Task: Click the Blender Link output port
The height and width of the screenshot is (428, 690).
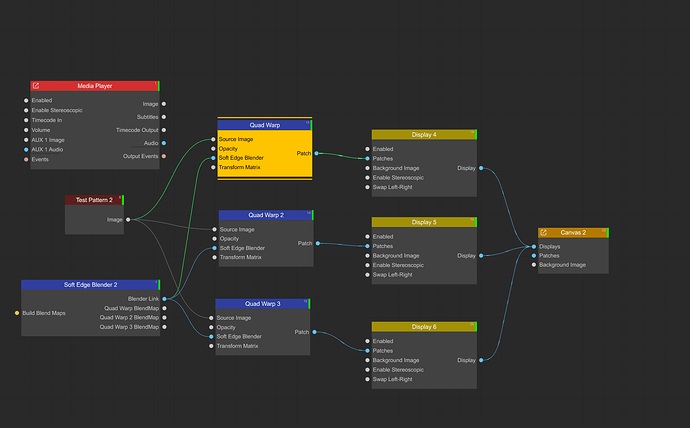Action: coord(164,299)
